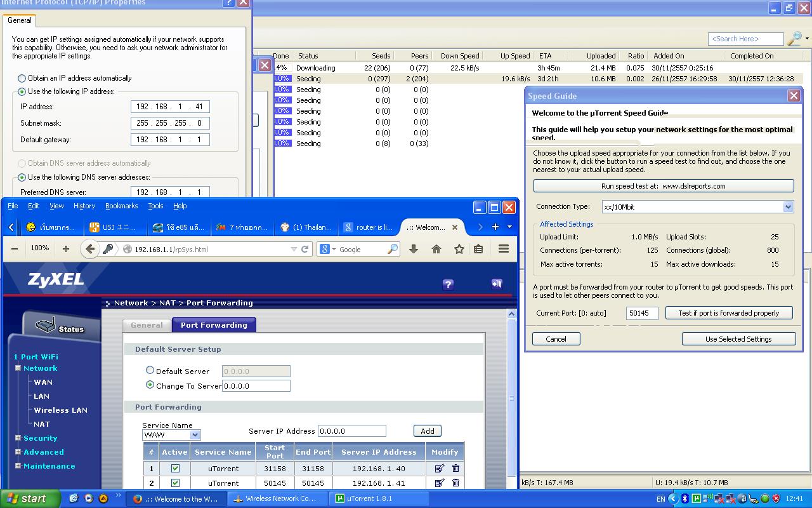Open Firefox tab list dropdown arrow
The image size is (812, 508).
pos(509,227)
